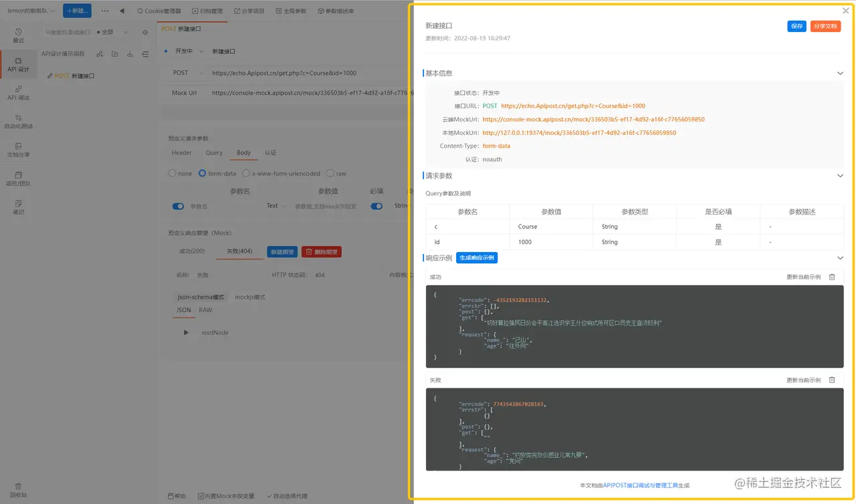Viewport: 856px width, 504px height.
Task: Open the lemon team name dropdown
Action: click(x=31, y=11)
